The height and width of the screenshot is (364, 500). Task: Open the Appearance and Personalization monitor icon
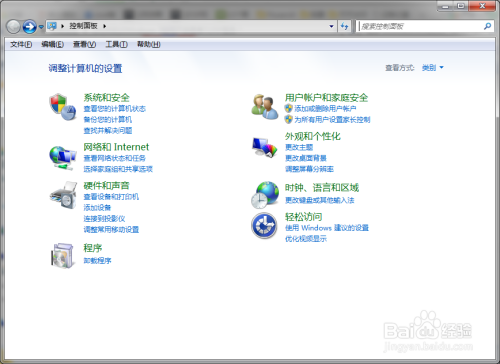[x=265, y=147]
